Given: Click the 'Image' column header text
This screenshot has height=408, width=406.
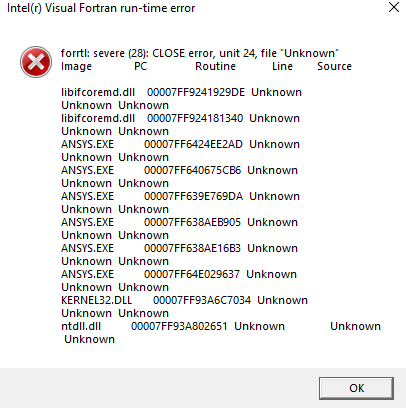Looking at the screenshot, I should click(76, 66).
